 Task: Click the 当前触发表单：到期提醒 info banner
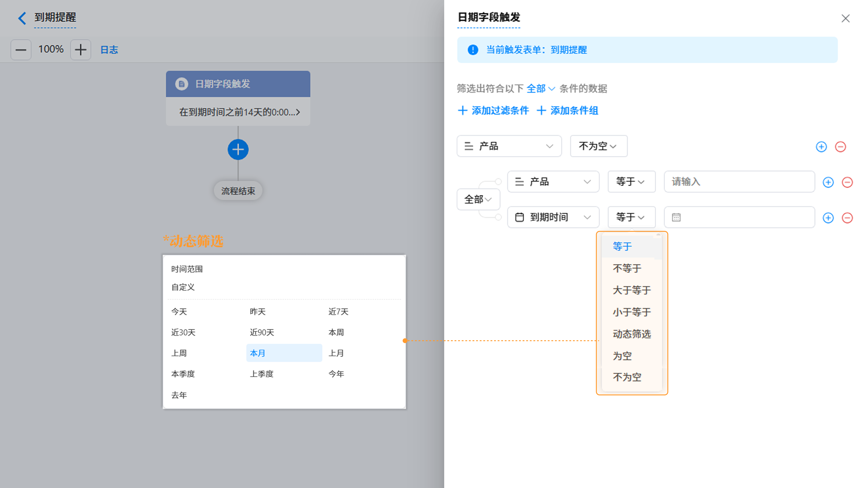[647, 50]
